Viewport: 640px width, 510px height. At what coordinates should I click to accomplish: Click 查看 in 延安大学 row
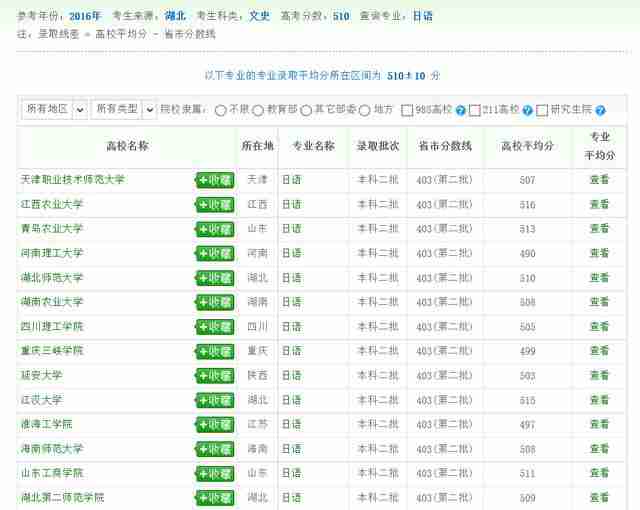599,375
